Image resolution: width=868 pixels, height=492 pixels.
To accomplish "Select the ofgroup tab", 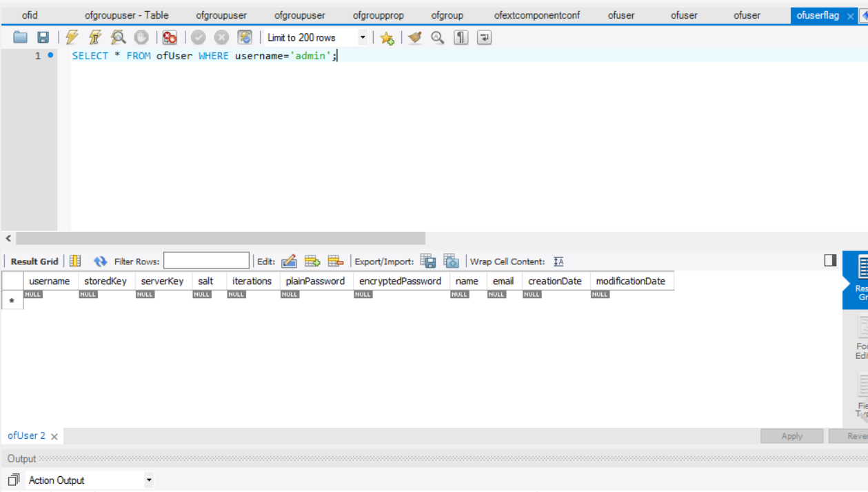I will [x=447, y=15].
